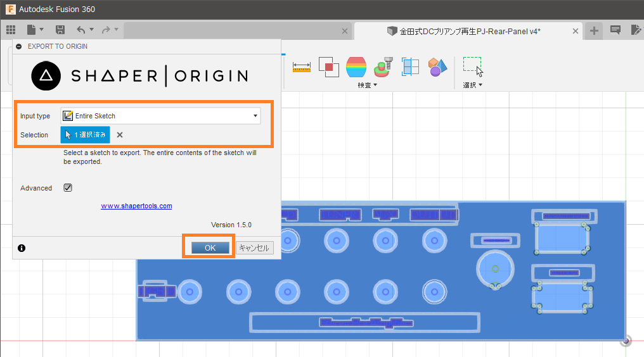Open the shapes insert icon

437,67
